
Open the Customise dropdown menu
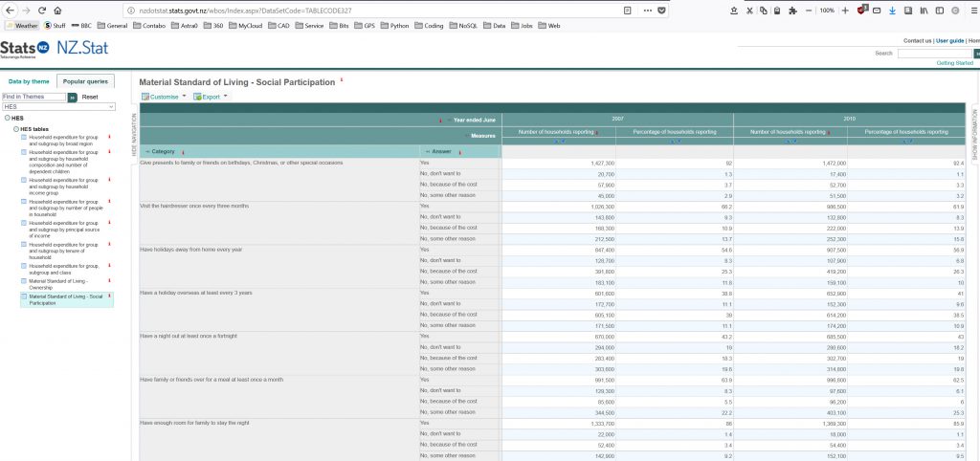coord(163,97)
